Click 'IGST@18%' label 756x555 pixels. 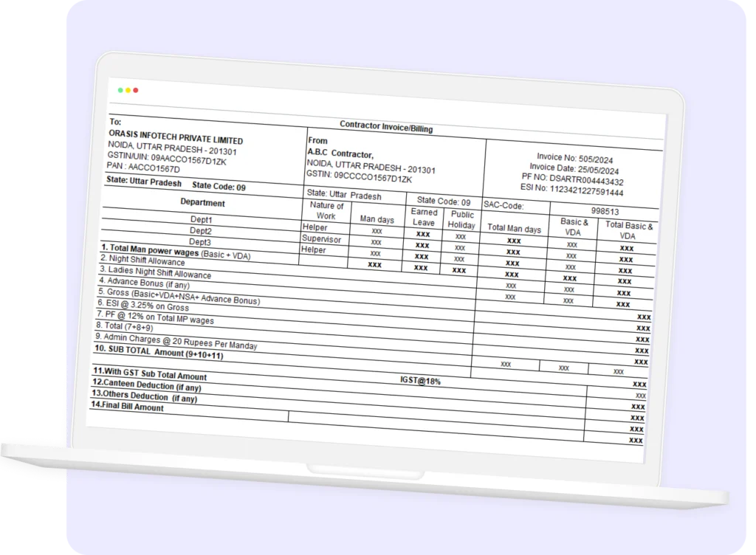click(420, 380)
